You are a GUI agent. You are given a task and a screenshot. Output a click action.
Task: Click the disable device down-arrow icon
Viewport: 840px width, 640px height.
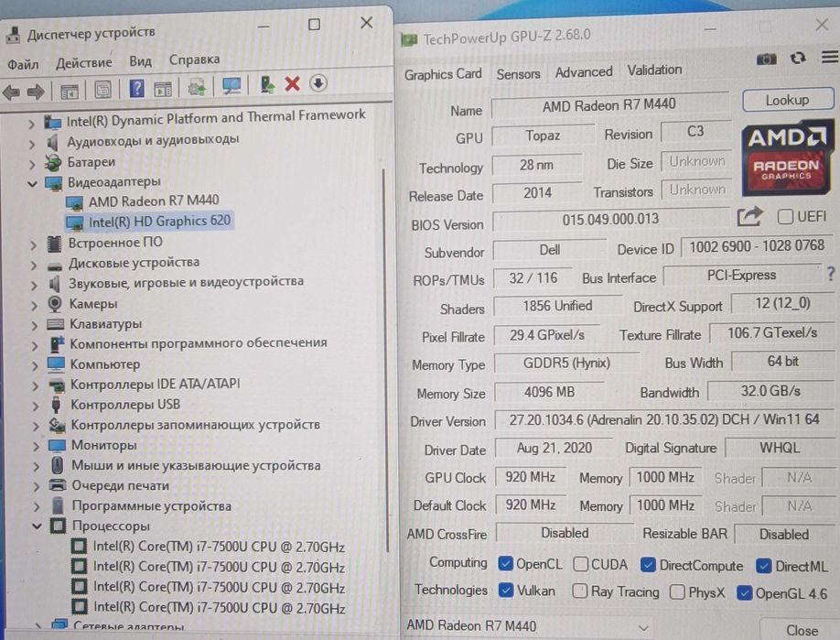coord(318,83)
